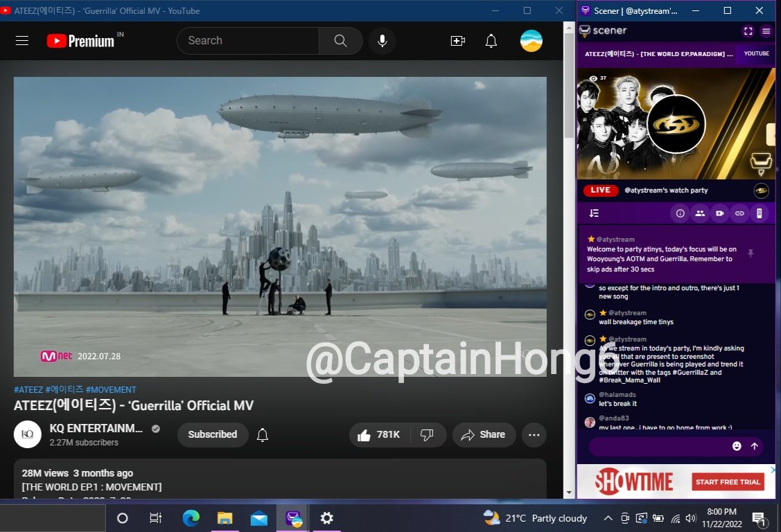
Task: Open File Explorer from the taskbar
Action: [x=225, y=518]
